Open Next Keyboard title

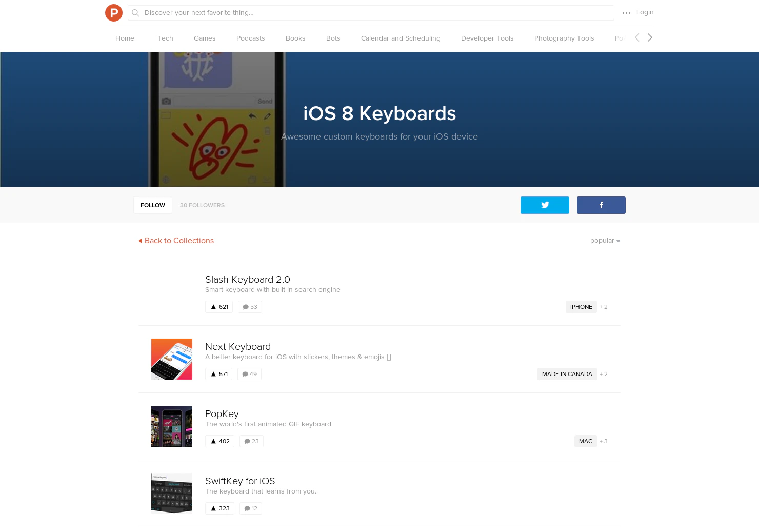tap(238, 347)
